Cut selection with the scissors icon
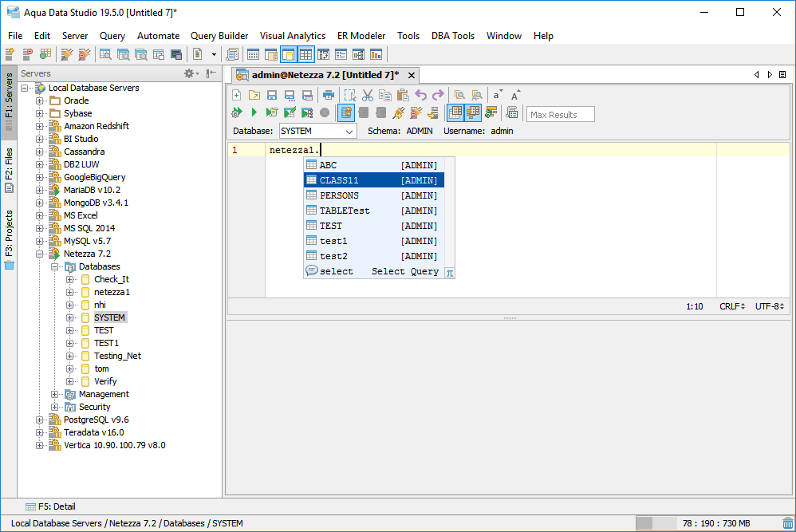This screenshot has width=796, height=532. 368,95
